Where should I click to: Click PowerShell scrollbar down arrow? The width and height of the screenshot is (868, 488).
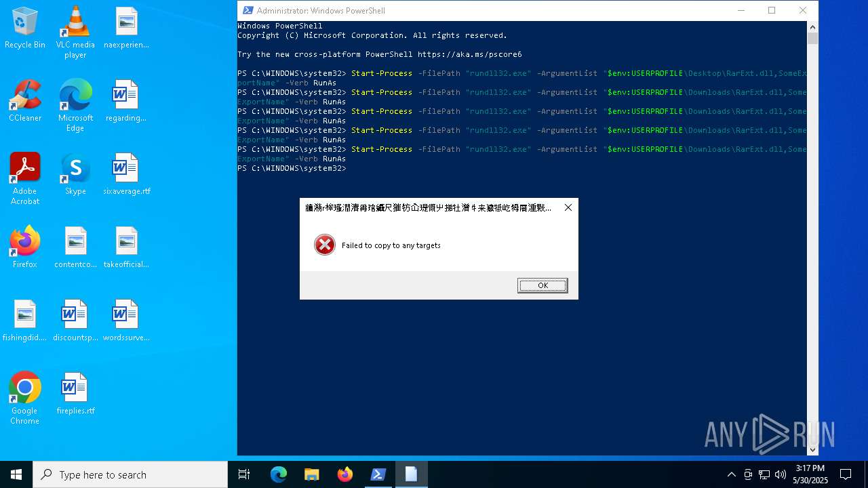click(x=812, y=449)
